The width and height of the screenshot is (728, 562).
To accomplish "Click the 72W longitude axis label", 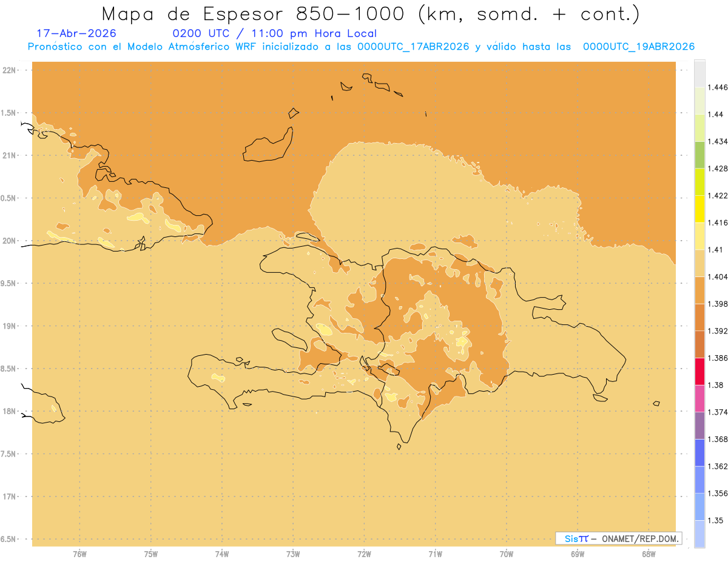I will tap(364, 554).
